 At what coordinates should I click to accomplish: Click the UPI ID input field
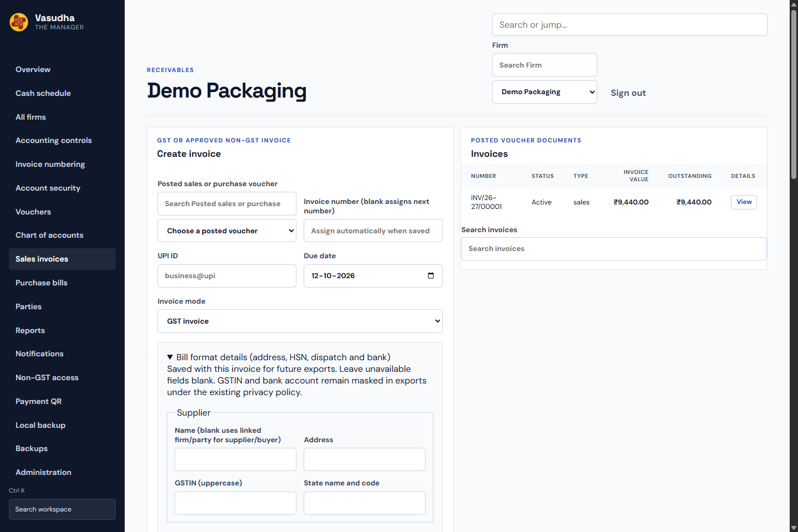point(227,276)
